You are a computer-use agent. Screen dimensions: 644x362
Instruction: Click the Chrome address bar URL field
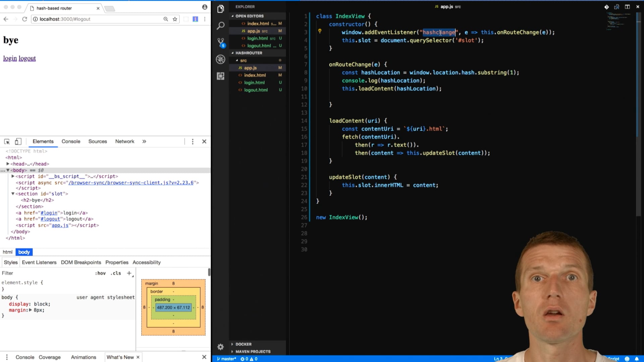click(97, 19)
